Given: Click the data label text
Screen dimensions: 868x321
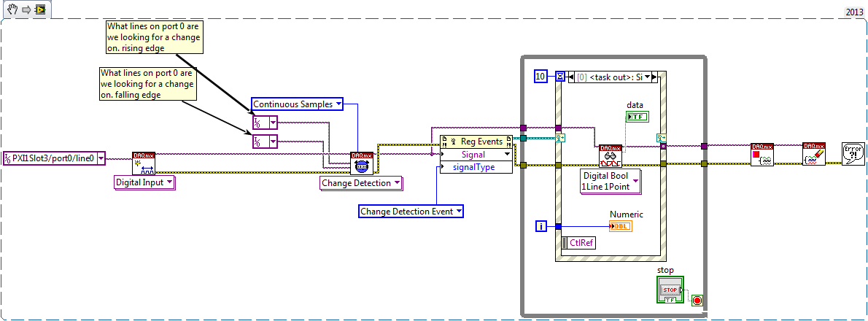Looking at the screenshot, I should click(x=635, y=104).
